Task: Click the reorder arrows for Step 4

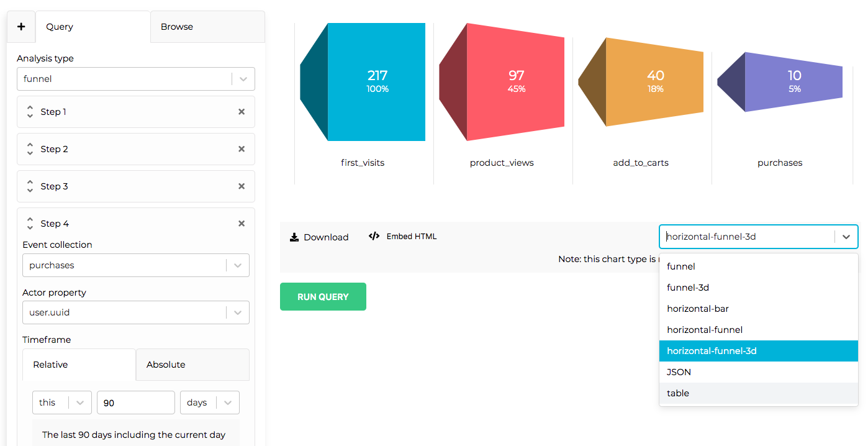Action: point(30,223)
